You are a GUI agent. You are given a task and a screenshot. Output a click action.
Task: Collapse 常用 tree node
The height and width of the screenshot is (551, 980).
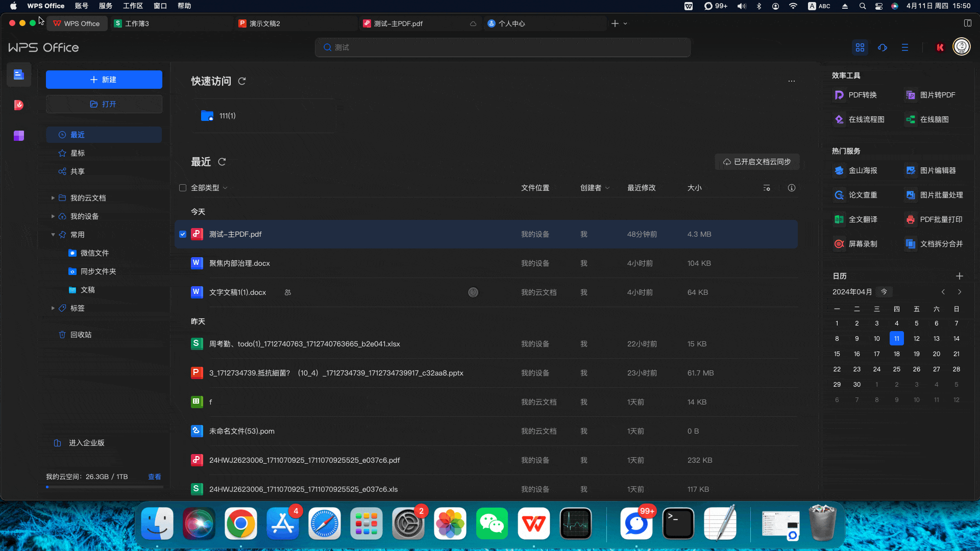[53, 235]
